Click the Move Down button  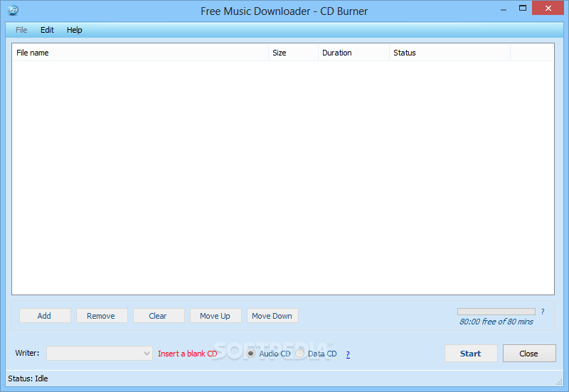pos(272,316)
